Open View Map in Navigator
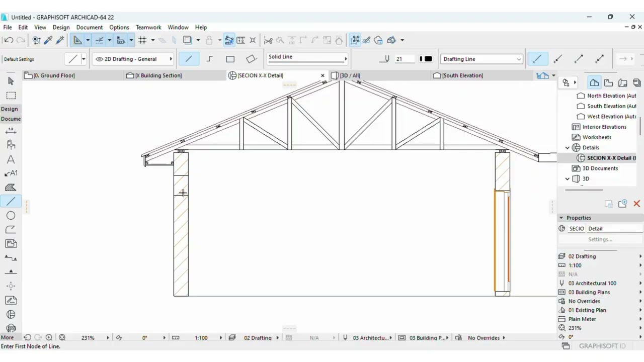The height and width of the screenshot is (362, 644). coord(608,83)
